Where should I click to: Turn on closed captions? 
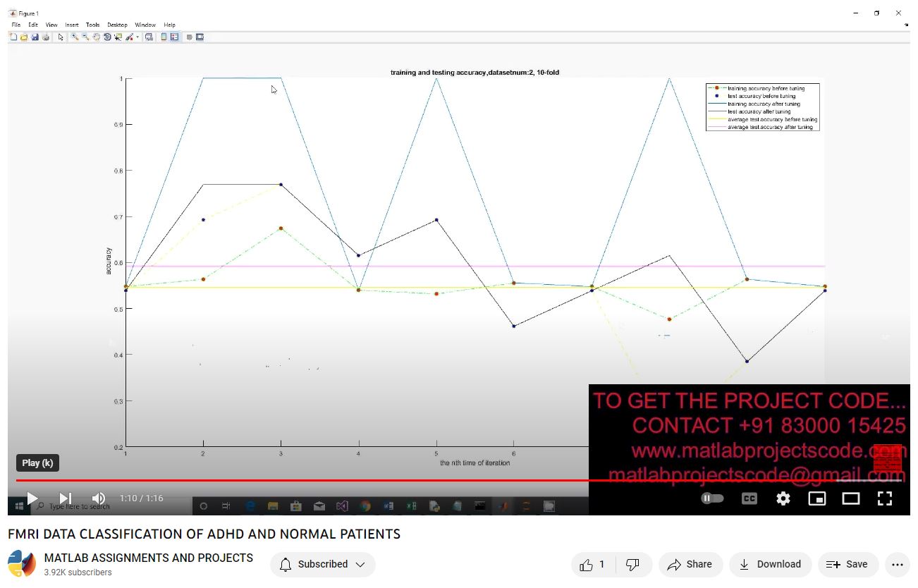point(749,498)
